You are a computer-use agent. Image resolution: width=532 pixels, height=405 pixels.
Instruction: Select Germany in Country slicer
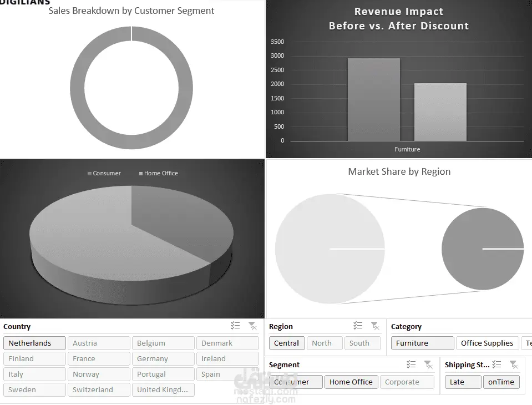[163, 358]
